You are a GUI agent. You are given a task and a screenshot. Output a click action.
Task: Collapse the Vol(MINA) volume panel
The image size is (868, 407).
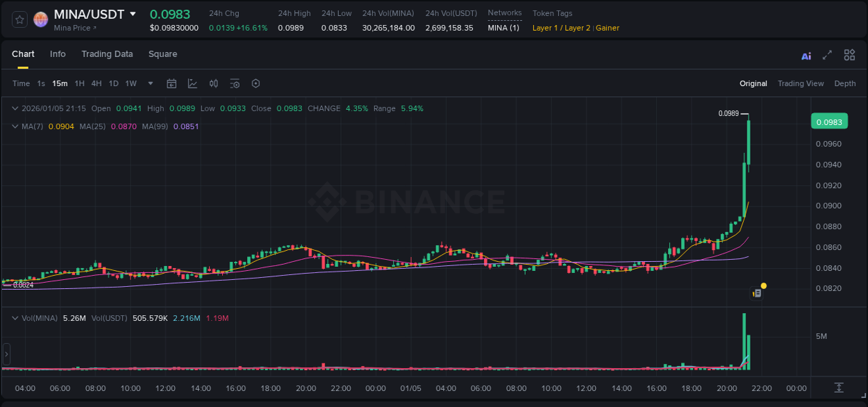[15, 317]
